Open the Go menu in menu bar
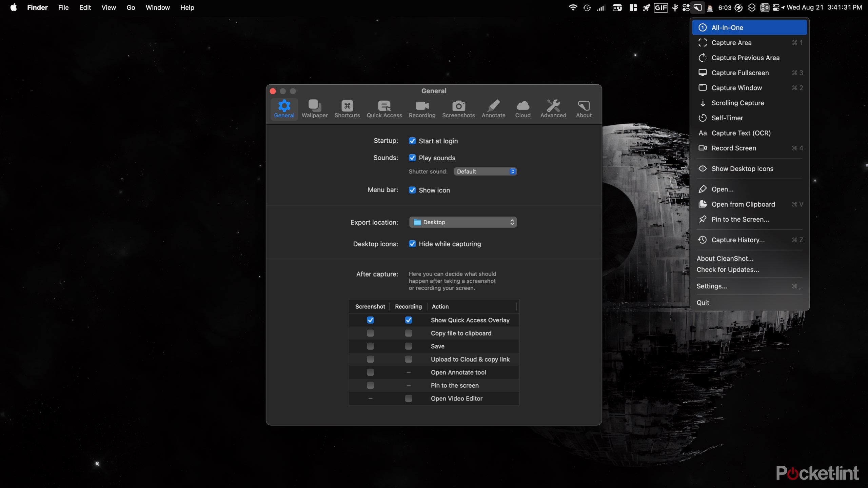 [131, 7]
